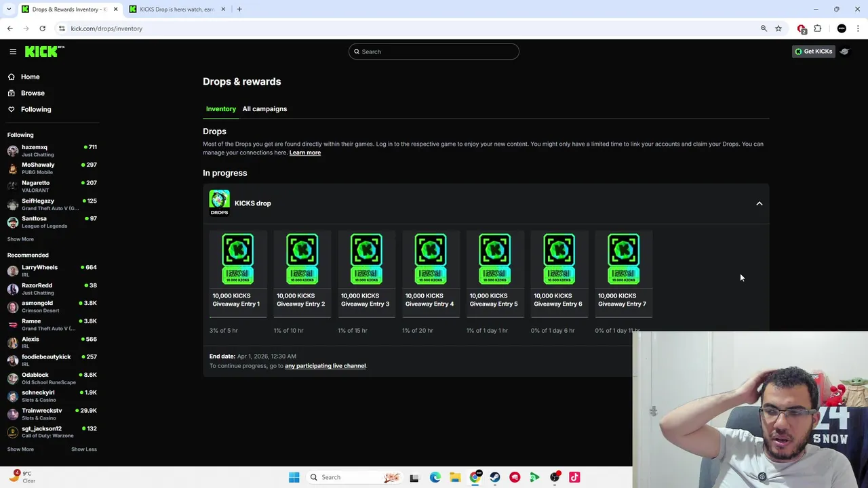
Task: Open the Windows Start button
Action: (x=294, y=477)
